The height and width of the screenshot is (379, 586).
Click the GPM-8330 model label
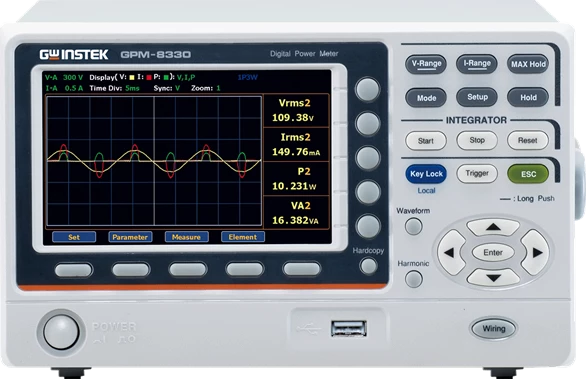click(x=155, y=55)
